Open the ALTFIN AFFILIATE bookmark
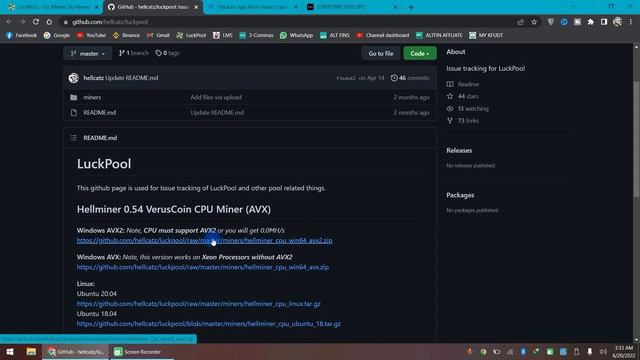 pos(439,36)
